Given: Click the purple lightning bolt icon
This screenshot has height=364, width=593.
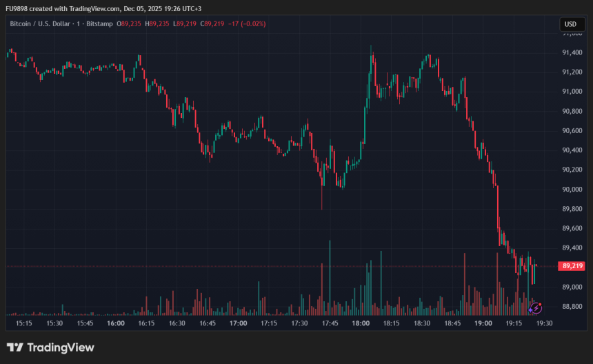Looking at the screenshot, I should coord(535,309).
